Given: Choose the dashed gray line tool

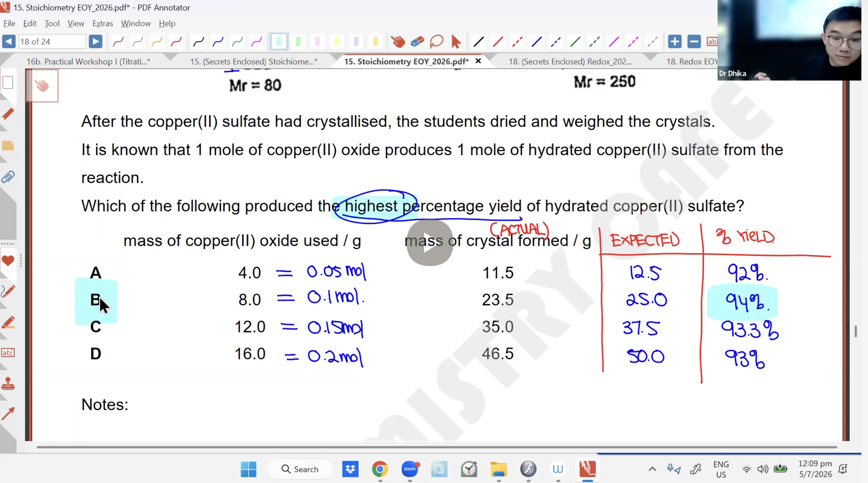Looking at the screenshot, I should click(x=653, y=42).
